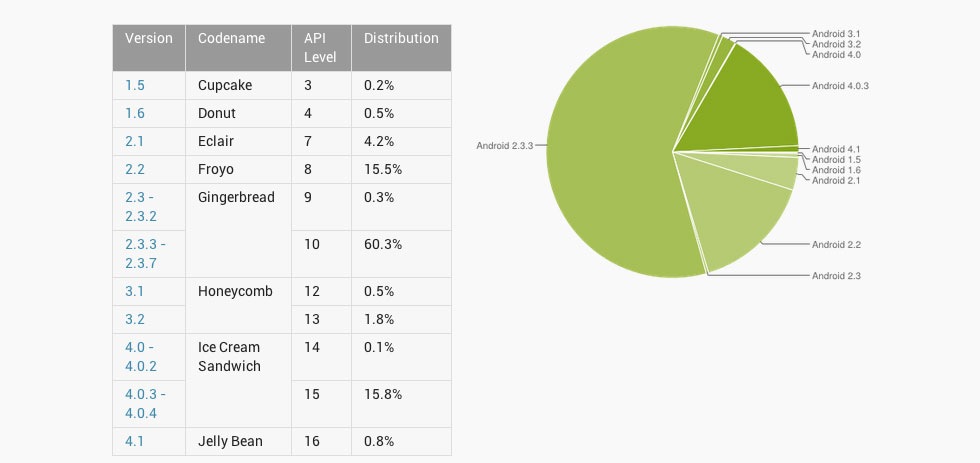This screenshot has height=463, width=980.
Task: Click the 2.1 version link
Action: [134, 142]
